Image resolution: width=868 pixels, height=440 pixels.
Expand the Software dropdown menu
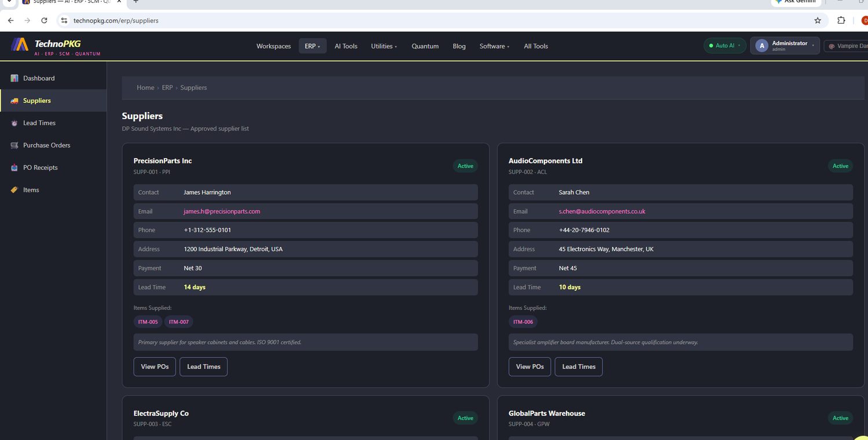click(x=494, y=46)
